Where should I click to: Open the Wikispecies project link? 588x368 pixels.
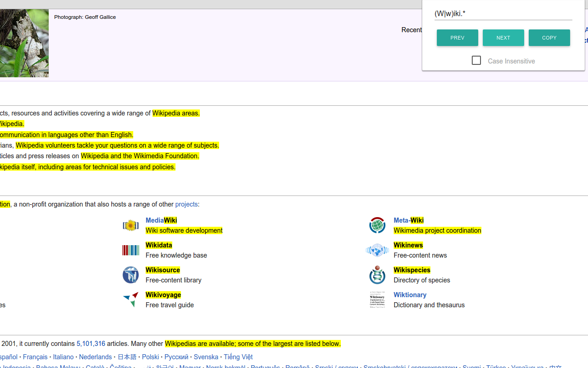pyautogui.click(x=412, y=270)
